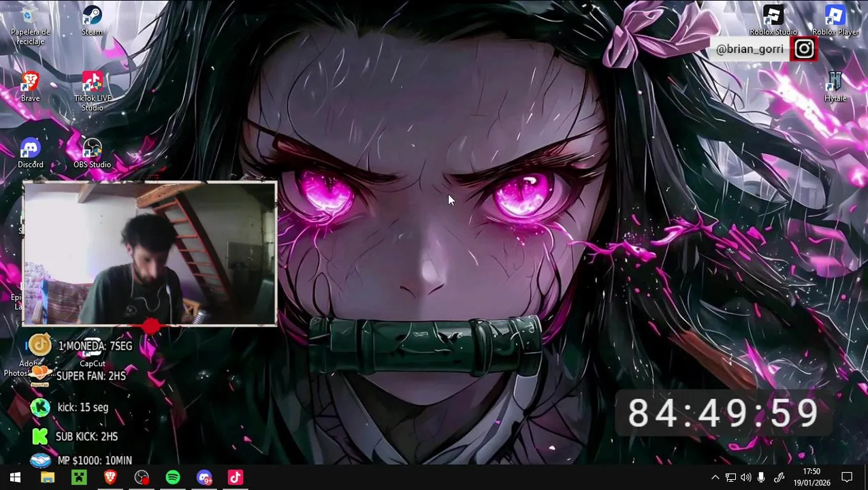Open the Brave browser desktop shortcut

(x=30, y=86)
